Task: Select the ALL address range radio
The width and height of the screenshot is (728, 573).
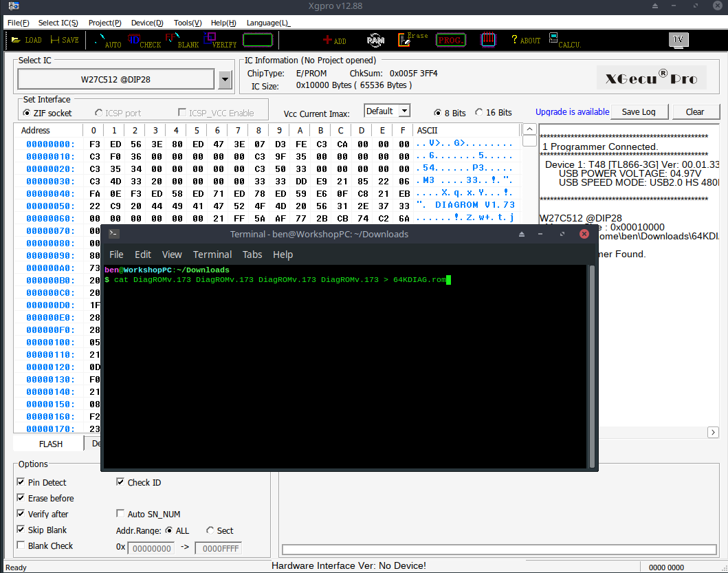Action: [169, 530]
